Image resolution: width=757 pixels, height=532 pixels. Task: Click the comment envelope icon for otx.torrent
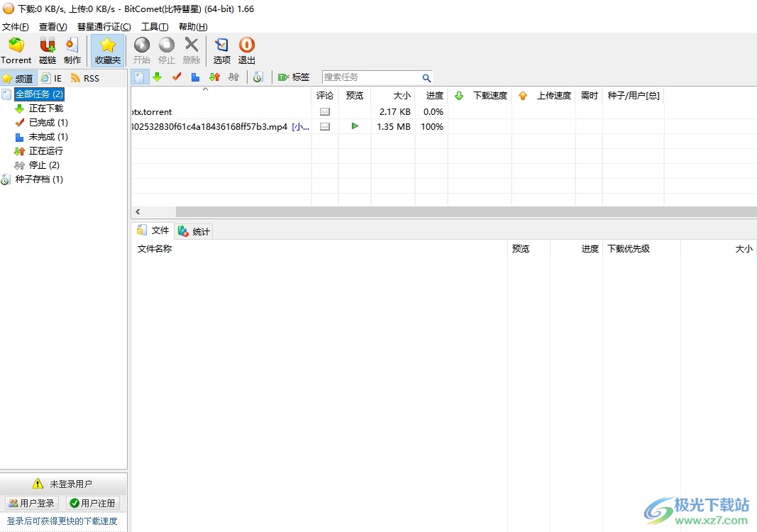tap(325, 112)
